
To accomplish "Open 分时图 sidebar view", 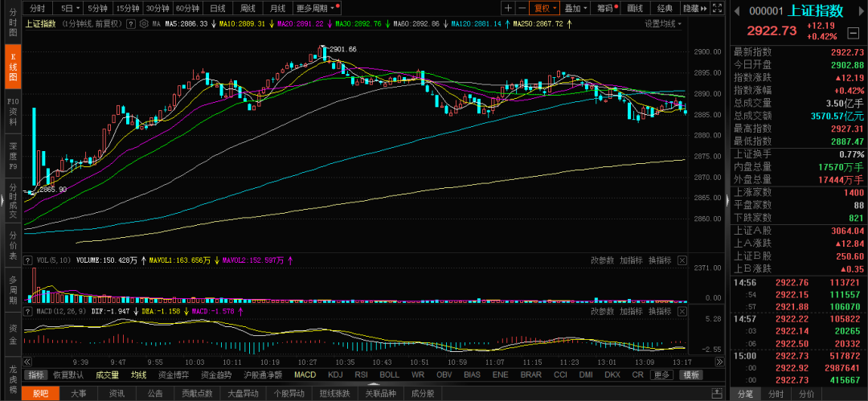I will 13,21.
